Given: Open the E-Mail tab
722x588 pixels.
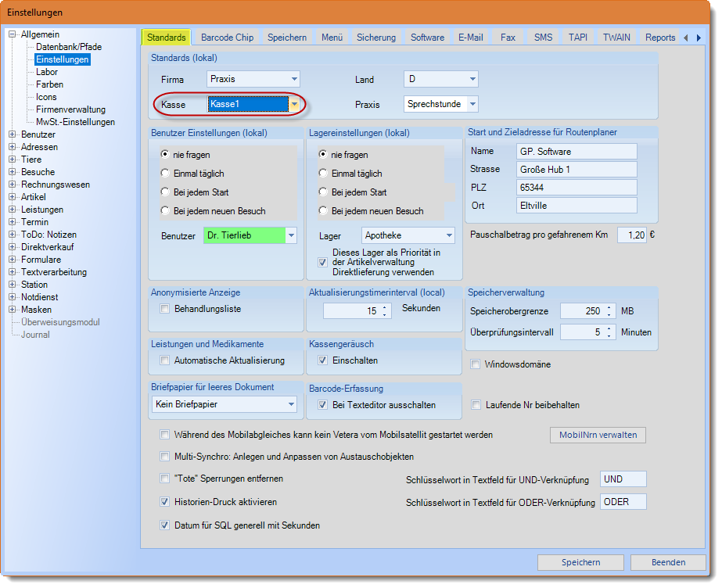Looking at the screenshot, I should coord(470,38).
